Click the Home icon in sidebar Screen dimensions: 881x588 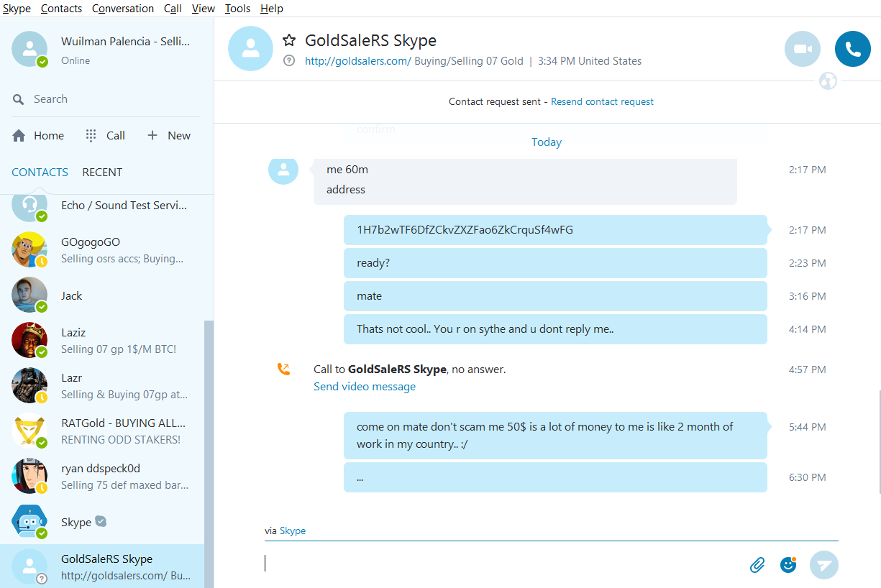point(19,136)
